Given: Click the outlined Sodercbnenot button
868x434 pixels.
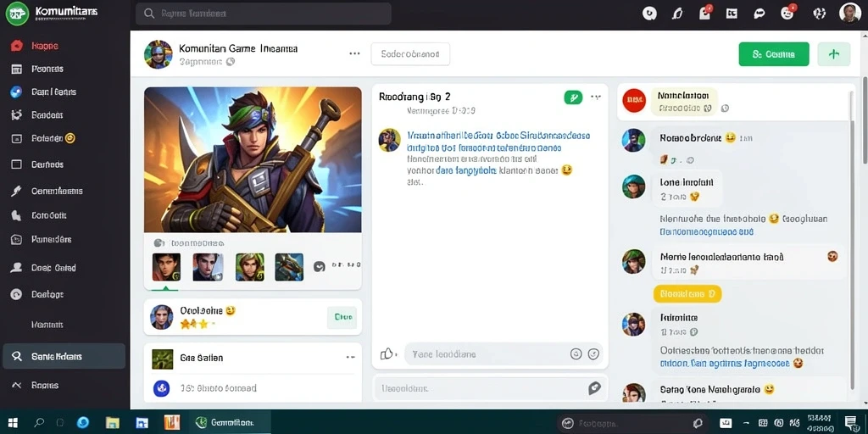Looking at the screenshot, I should click(410, 54).
